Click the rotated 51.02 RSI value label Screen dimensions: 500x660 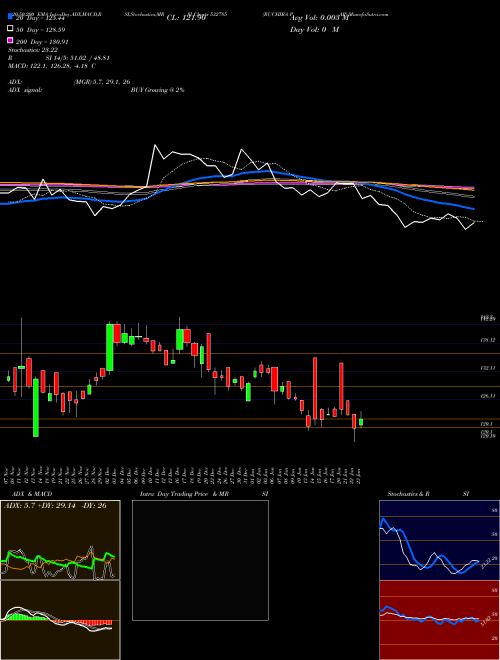[485, 620]
